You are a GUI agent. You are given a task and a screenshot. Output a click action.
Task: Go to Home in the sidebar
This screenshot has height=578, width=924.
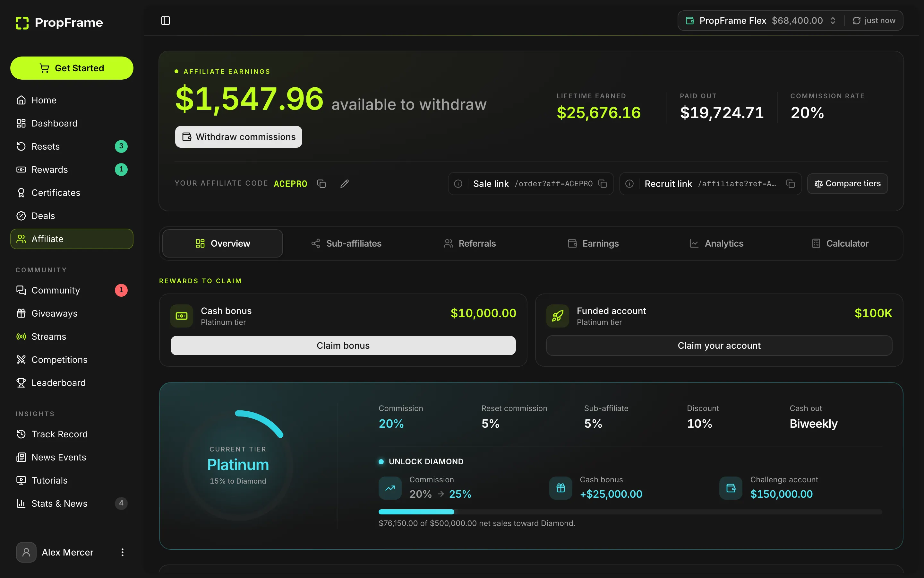(72, 100)
